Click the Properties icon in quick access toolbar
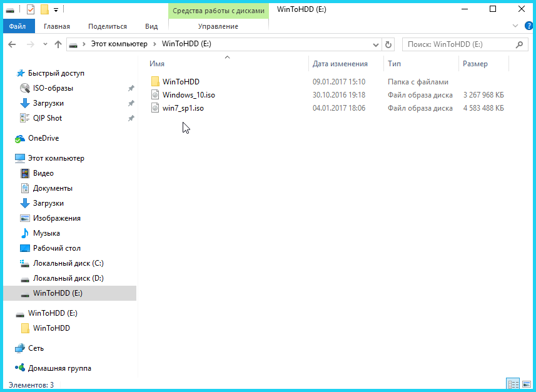 tap(31, 9)
